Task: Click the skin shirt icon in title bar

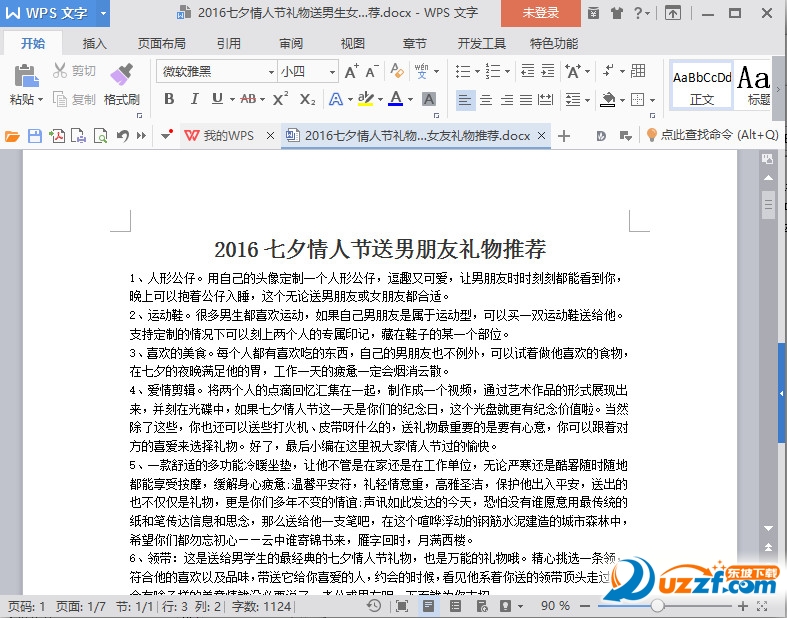Action: [x=617, y=13]
